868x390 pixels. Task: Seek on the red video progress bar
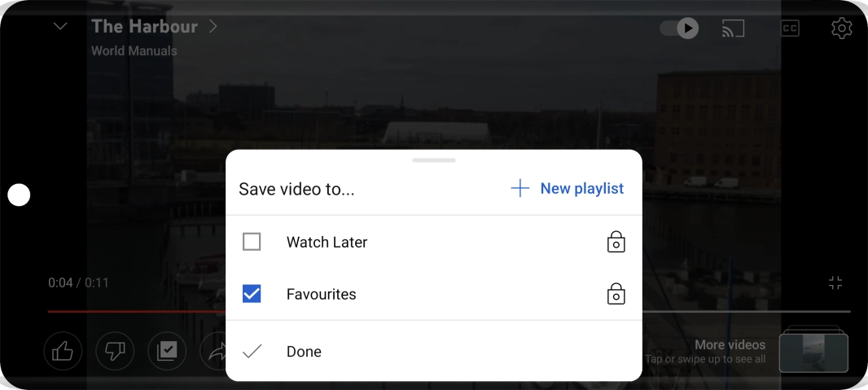click(136, 312)
